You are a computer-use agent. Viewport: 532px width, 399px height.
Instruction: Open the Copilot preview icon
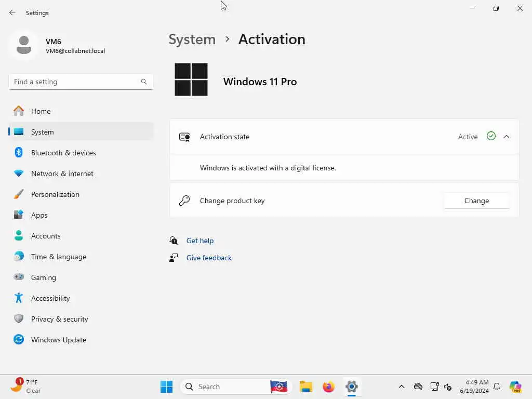tap(515, 387)
